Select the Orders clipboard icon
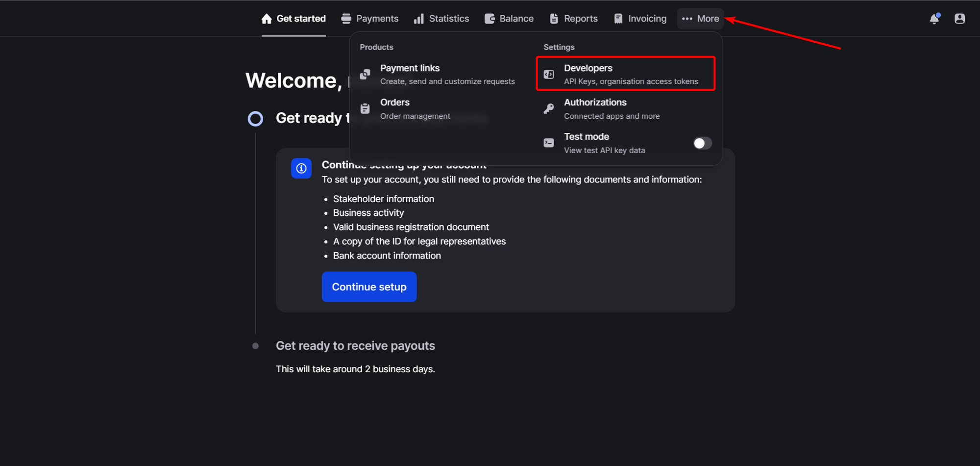Image resolution: width=980 pixels, height=466 pixels. click(x=365, y=108)
